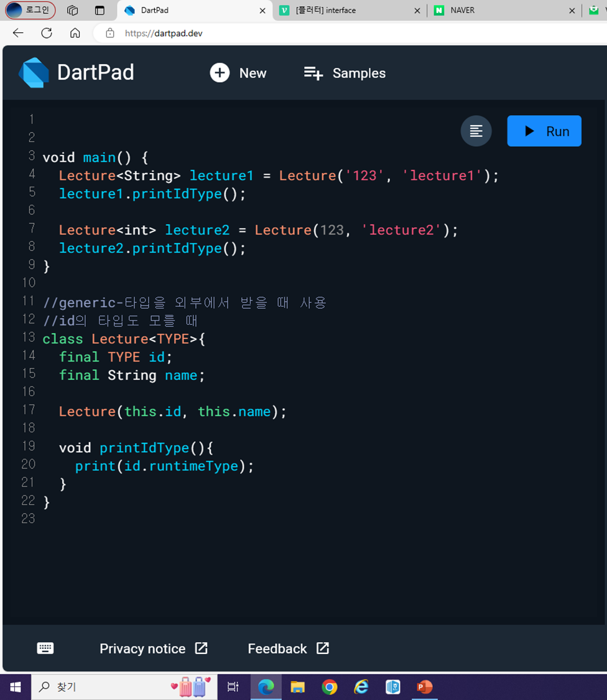607x700 pixels.
Task: Click 'final String name;' on line 15
Action: point(132,375)
